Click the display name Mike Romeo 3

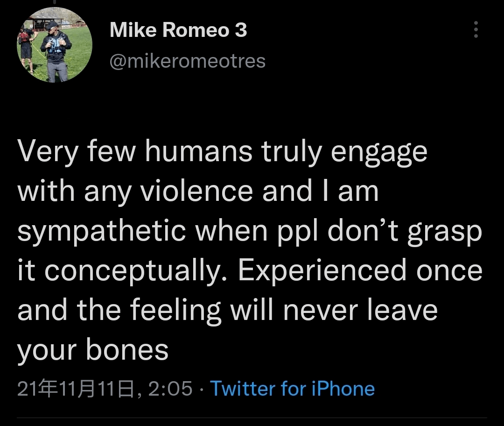(178, 31)
